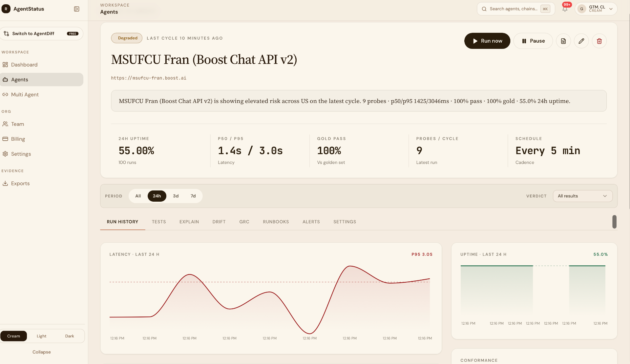Select Cream theme
630x364 pixels.
point(13,336)
